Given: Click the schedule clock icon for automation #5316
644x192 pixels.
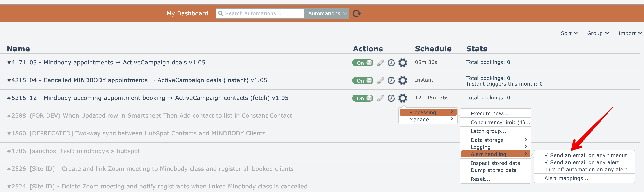Looking at the screenshot, I should 391,98.
